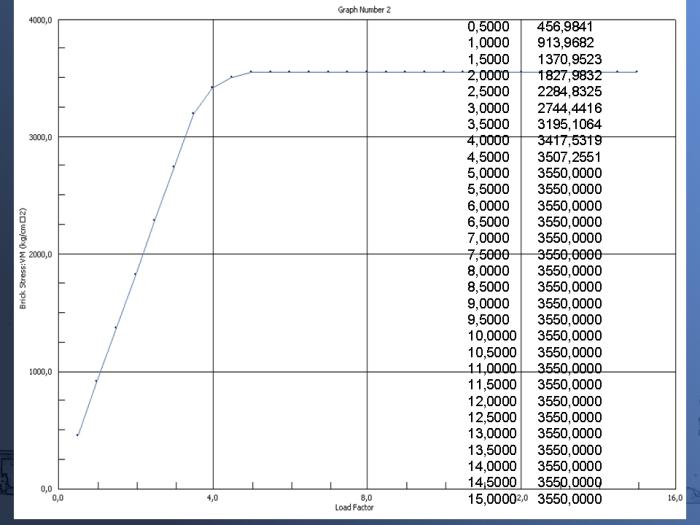The image size is (700, 525).
Task: Select the 3550,0000 value beside load factor 6,0000
Action: pyautogui.click(x=569, y=205)
